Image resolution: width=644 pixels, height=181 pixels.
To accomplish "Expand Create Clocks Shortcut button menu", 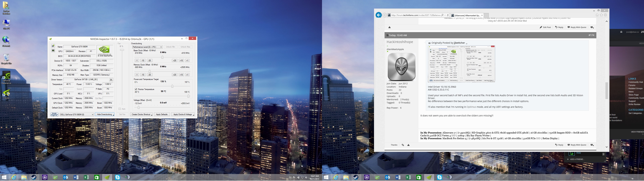I will click(151, 115).
